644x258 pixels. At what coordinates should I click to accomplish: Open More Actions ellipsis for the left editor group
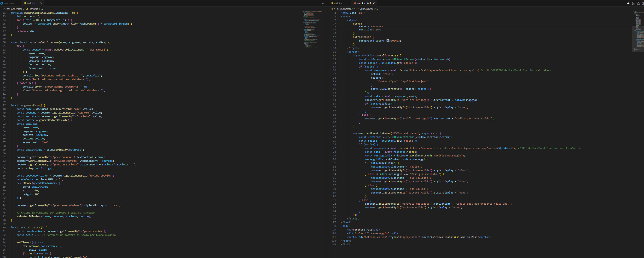[323, 3]
